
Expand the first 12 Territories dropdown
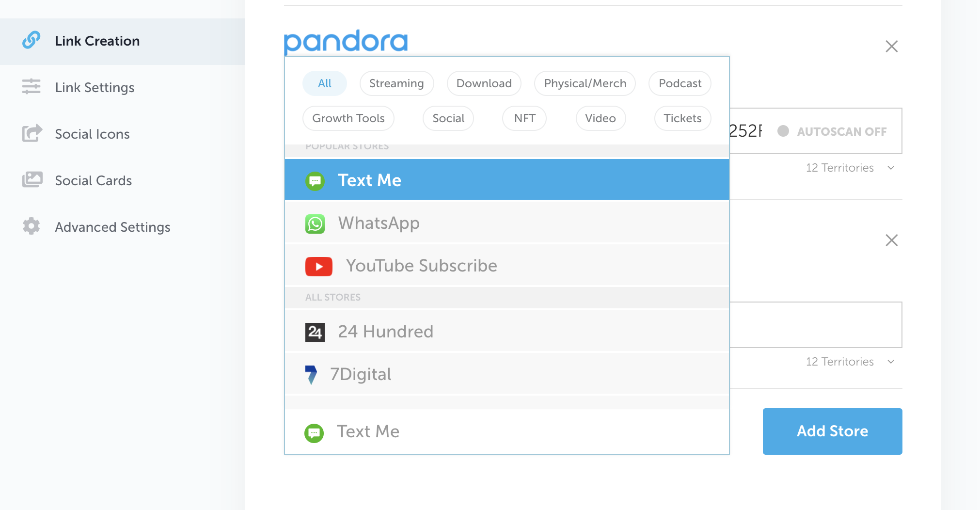tap(850, 168)
